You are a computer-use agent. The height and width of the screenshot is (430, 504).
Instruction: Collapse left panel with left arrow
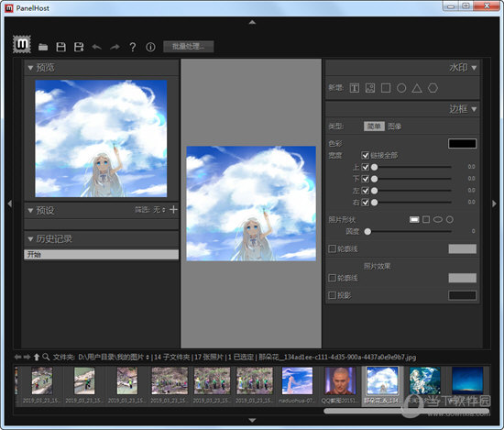(x=10, y=204)
